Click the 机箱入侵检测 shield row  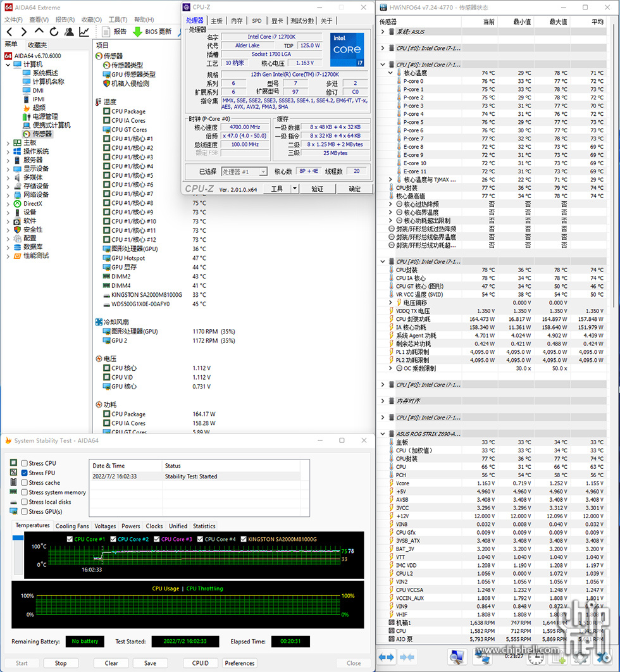pos(127,84)
